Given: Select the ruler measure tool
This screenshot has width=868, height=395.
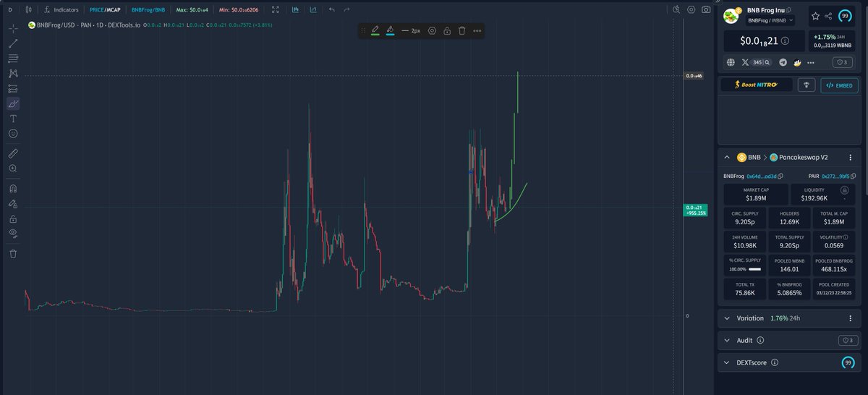Looking at the screenshot, I should [x=13, y=153].
